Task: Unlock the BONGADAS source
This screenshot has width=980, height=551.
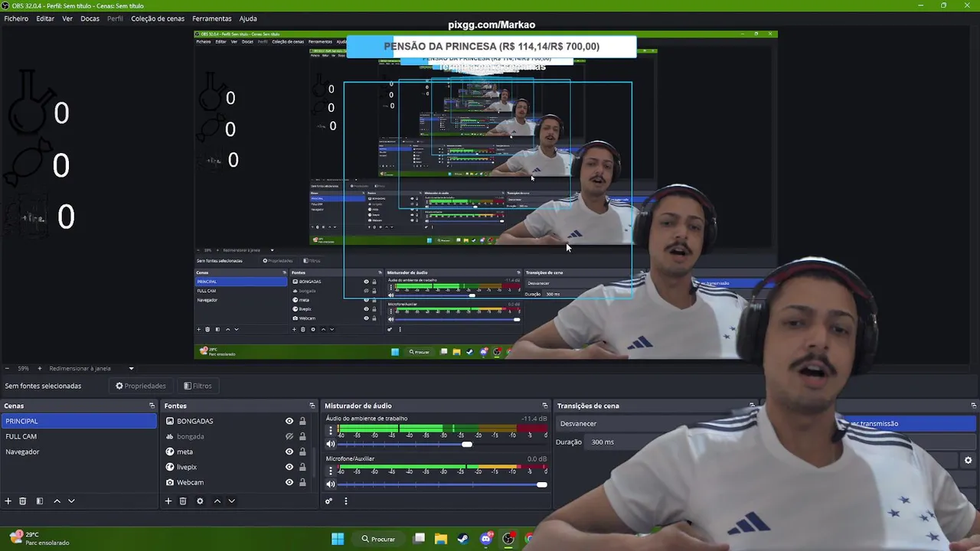Action: (x=302, y=421)
